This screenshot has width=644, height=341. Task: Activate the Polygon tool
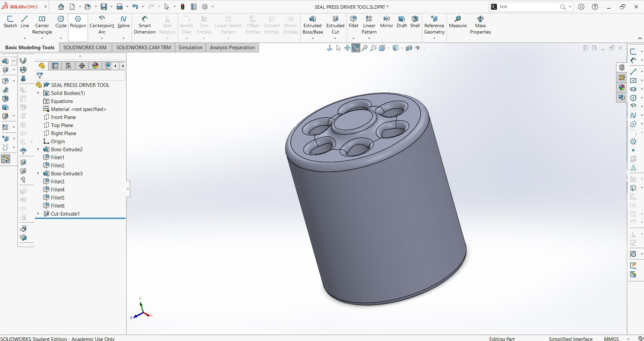click(x=78, y=22)
